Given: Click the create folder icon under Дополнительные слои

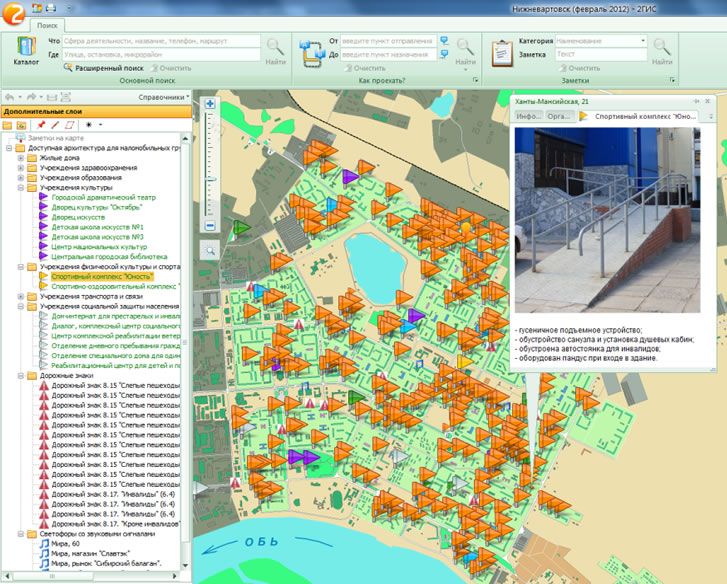Looking at the screenshot, I should [x=7, y=125].
